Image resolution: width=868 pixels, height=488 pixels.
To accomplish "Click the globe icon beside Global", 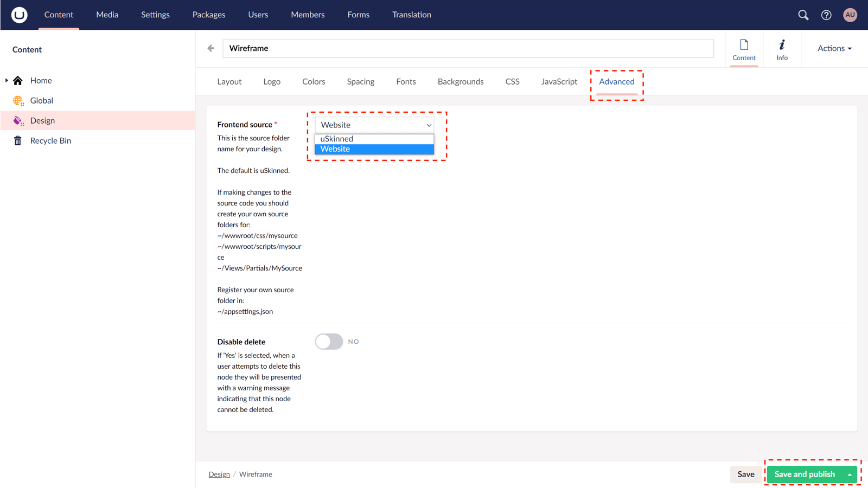I will (x=18, y=100).
